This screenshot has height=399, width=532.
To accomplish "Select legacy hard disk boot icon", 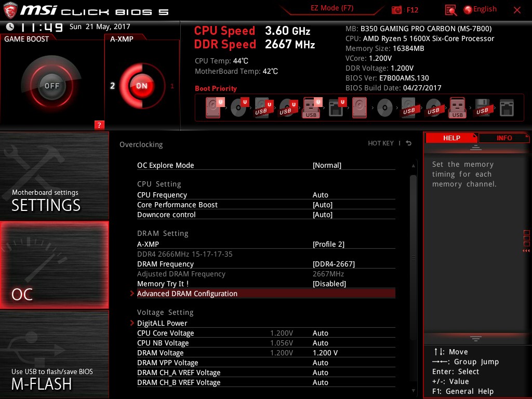I will pos(360,108).
